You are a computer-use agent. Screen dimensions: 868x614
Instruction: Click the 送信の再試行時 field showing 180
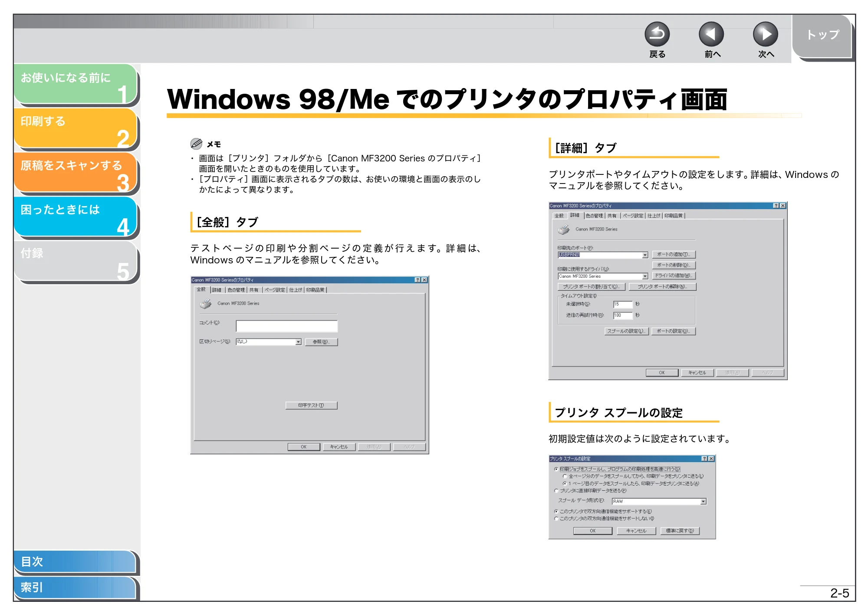coord(623,315)
